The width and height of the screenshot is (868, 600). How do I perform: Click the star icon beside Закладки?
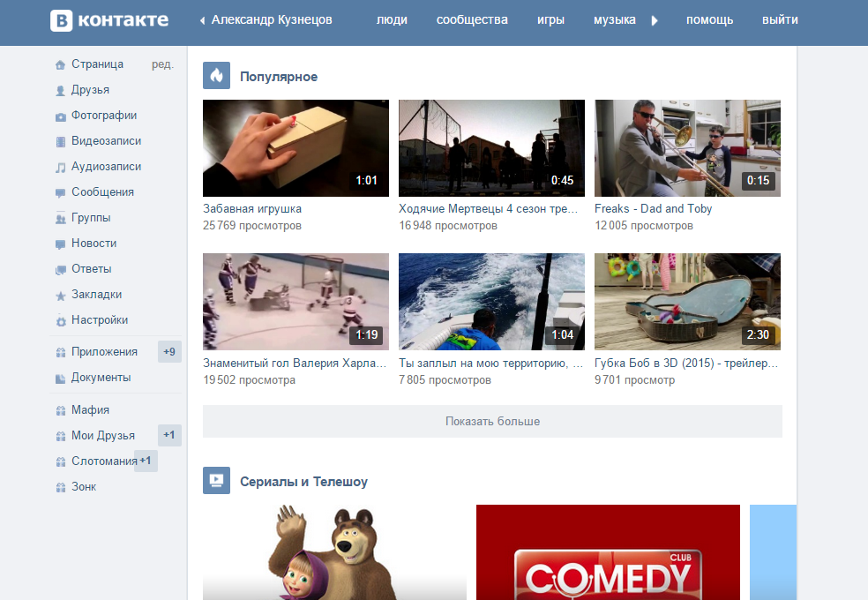coord(60,296)
